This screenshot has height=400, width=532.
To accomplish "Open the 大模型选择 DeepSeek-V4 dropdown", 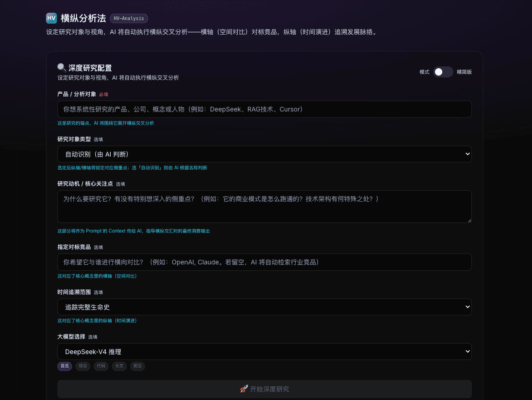I will click(x=264, y=351).
